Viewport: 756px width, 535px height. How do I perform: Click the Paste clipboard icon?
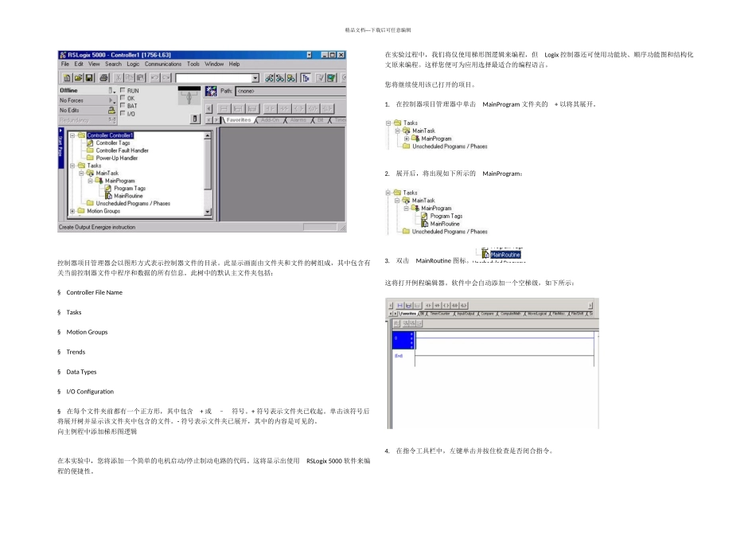pos(141,78)
